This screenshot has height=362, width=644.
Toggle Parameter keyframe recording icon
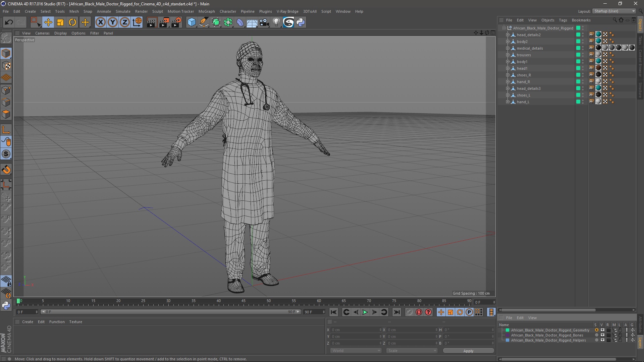(x=469, y=312)
